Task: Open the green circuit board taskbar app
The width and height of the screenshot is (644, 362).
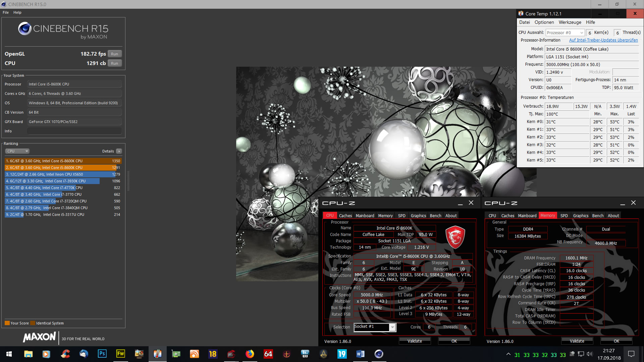Action: (176, 354)
